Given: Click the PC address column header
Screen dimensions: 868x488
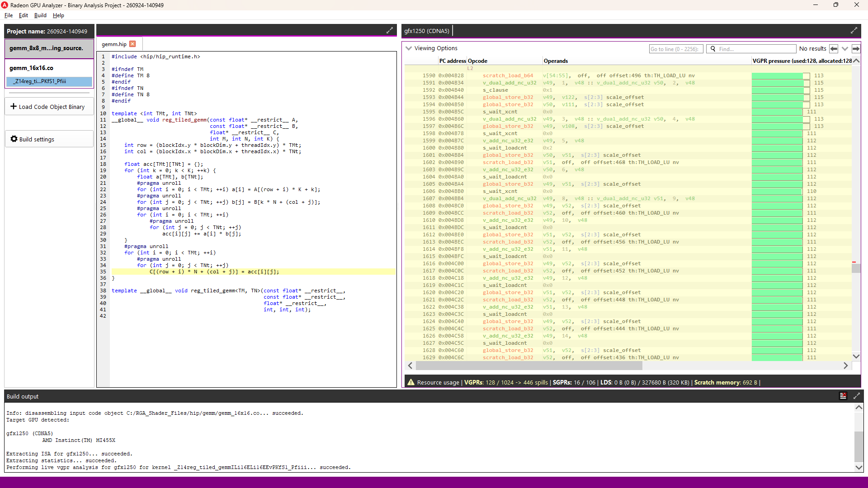Looking at the screenshot, I should [x=453, y=61].
